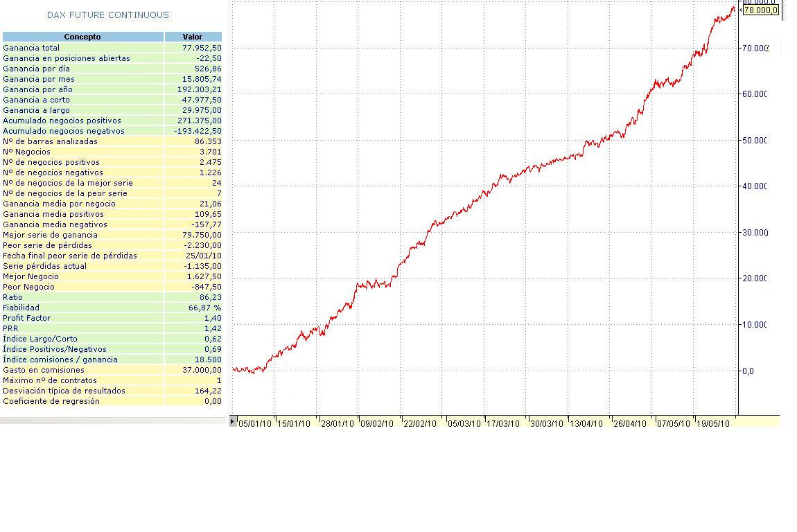Select the Profit Factor row label

click(x=26, y=318)
